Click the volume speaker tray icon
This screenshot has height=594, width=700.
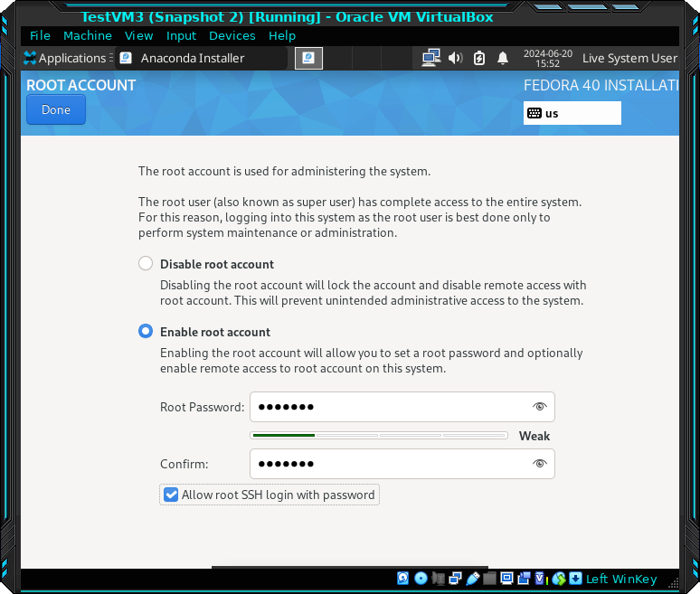point(455,58)
